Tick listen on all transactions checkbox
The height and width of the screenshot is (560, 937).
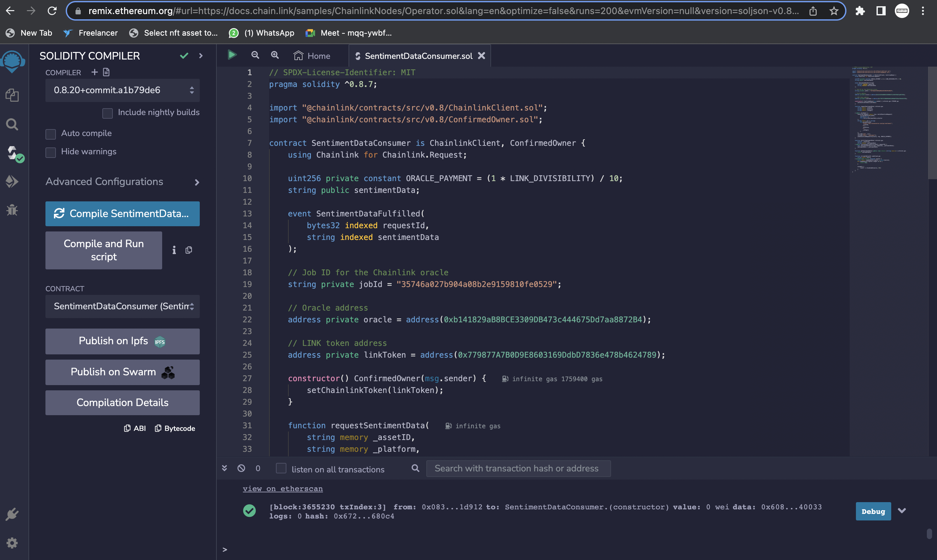pyautogui.click(x=281, y=468)
